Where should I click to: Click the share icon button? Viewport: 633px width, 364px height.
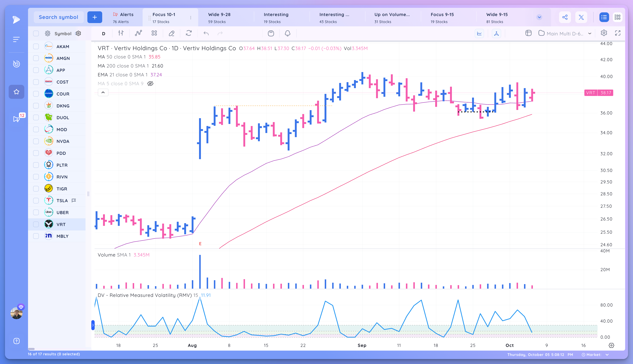pos(565,17)
